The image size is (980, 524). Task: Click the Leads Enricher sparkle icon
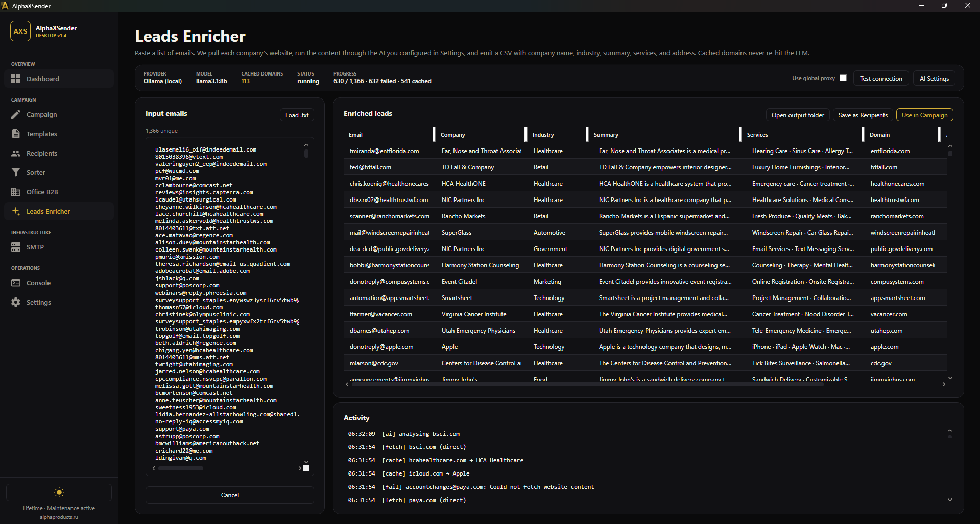pos(16,211)
